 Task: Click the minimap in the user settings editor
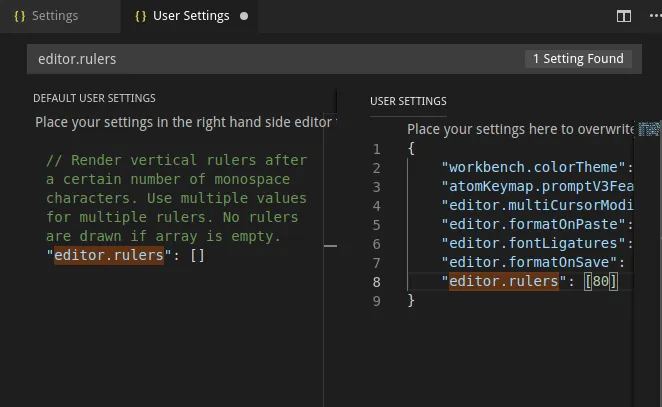649,129
